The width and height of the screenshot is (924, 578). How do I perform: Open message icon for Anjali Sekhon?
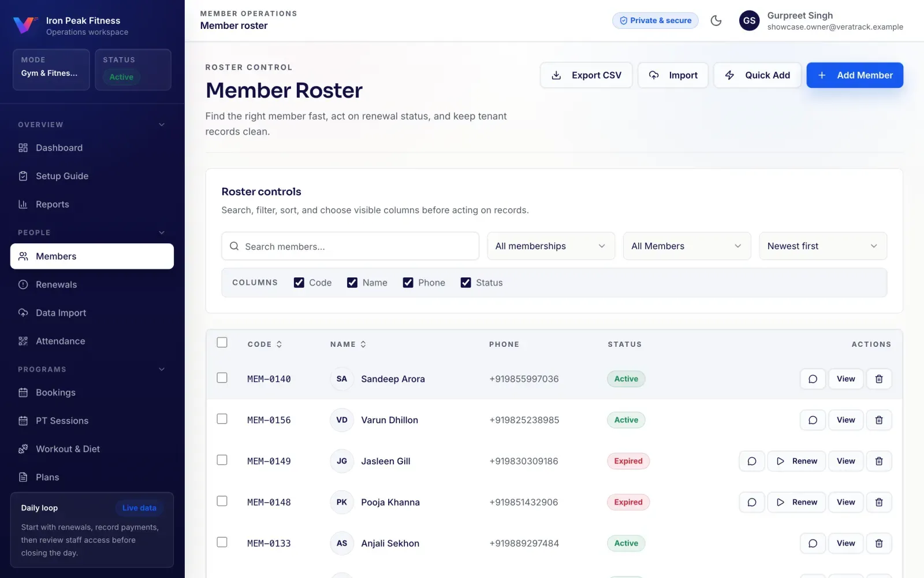pyautogui.click(x=813, y=543)
